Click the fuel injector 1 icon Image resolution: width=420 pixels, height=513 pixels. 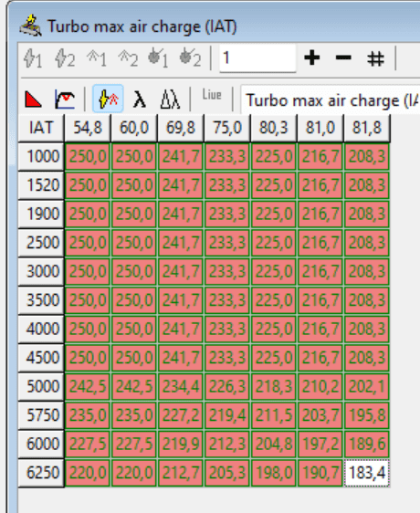coord(158,58)
